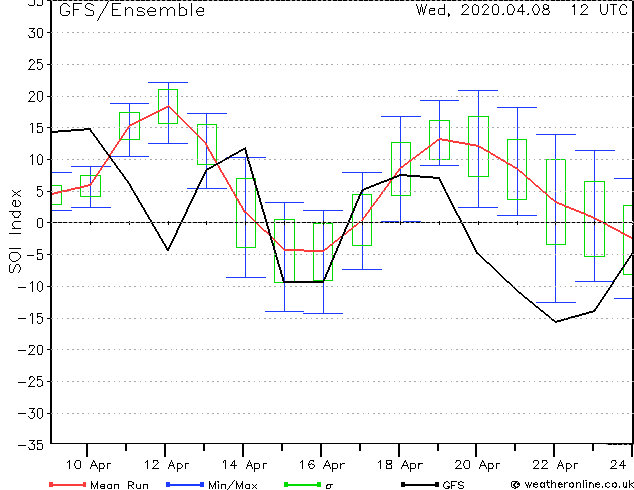Click the y-axis value -30
634x490 pixels.
(31, 414)
